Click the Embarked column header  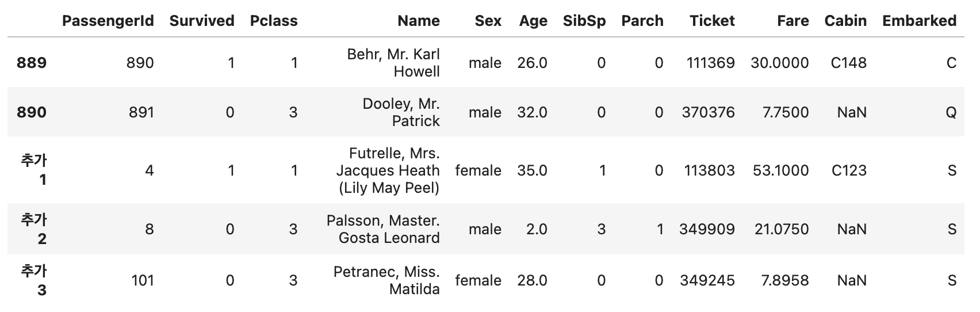tap(919, 21)
